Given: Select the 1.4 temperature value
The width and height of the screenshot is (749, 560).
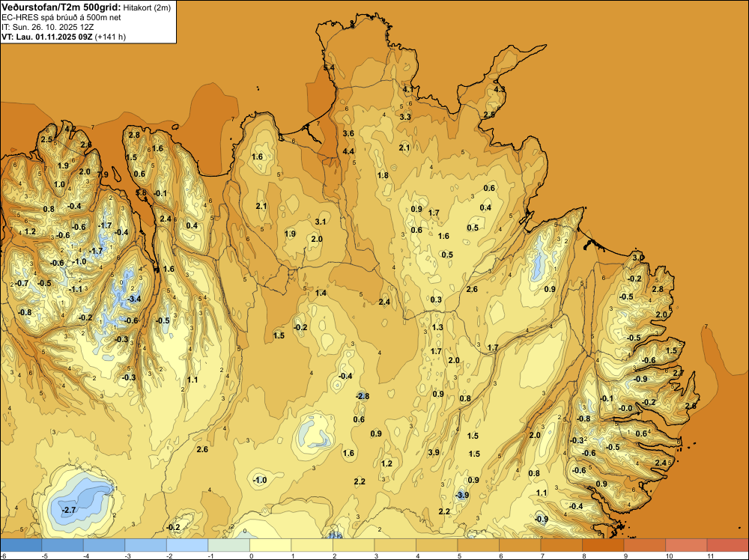Looking at the screenshot, I should 321,293.
